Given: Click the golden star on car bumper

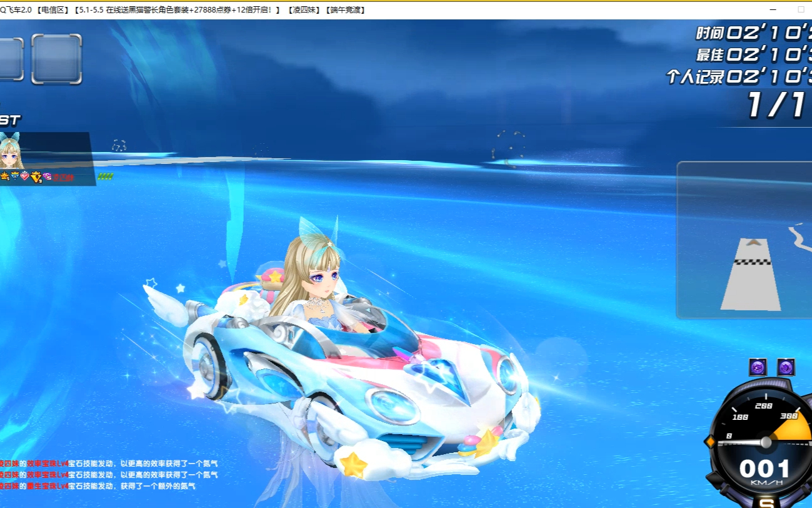Looking at the screenshot, I should click(353, 465).
